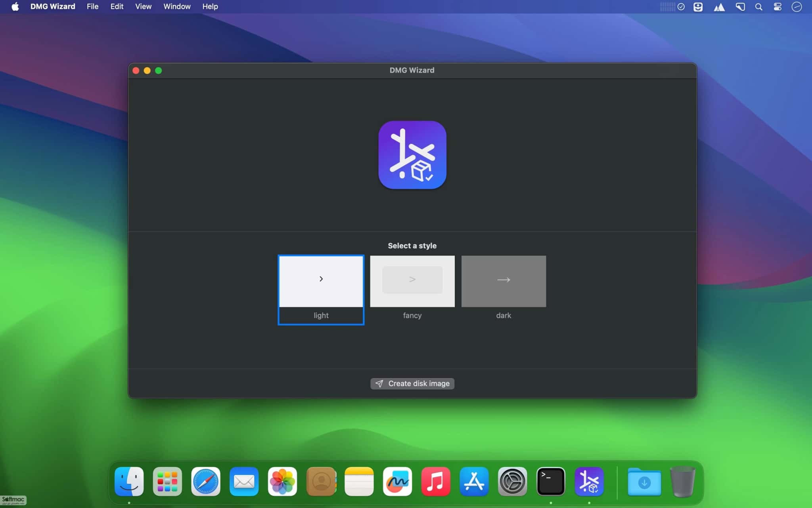Click the "Select a style" heading
Screen dimensions: 812x508
(412, 246)
